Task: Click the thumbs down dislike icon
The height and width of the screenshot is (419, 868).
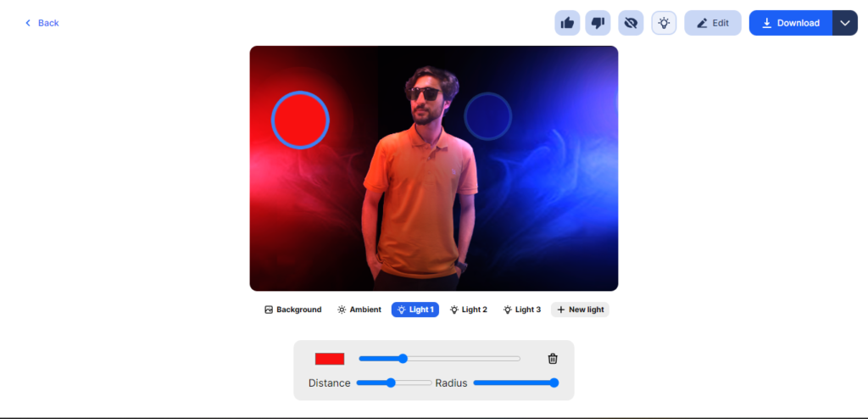Action: (598, 23)
